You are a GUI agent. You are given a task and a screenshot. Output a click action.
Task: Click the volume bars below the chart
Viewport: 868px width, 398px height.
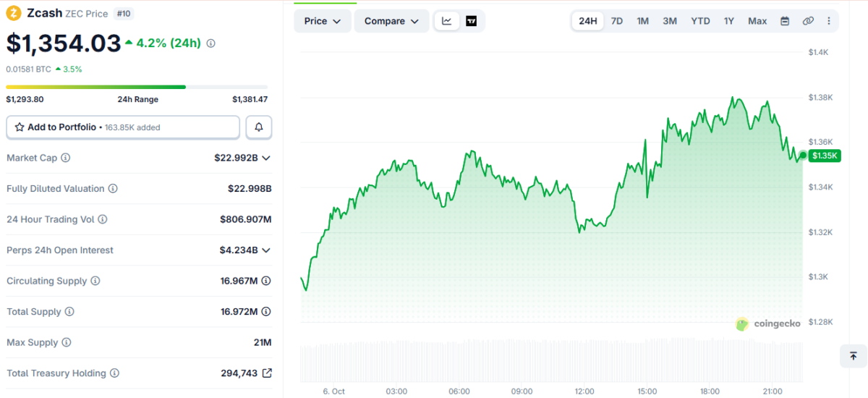click(x=551, y=359)
